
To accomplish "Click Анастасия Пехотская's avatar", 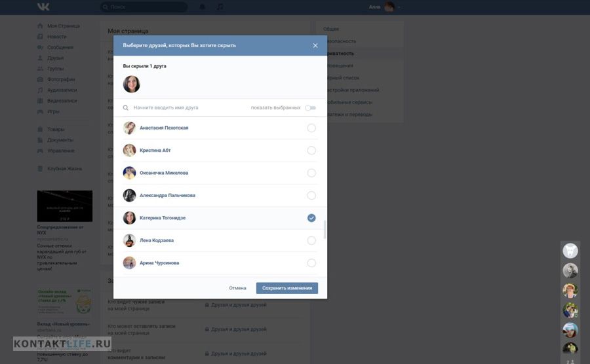I will coord(129,128).
